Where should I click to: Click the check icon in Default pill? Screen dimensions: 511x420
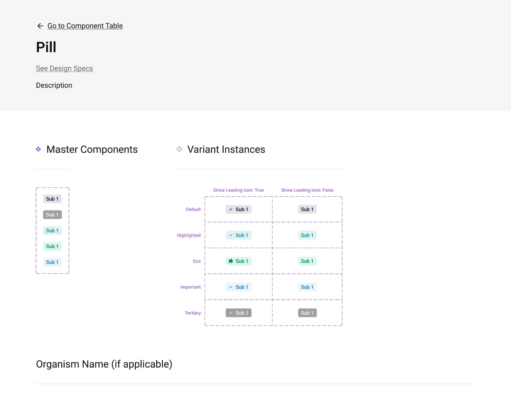pyautogui.click(x=231, y=209)
